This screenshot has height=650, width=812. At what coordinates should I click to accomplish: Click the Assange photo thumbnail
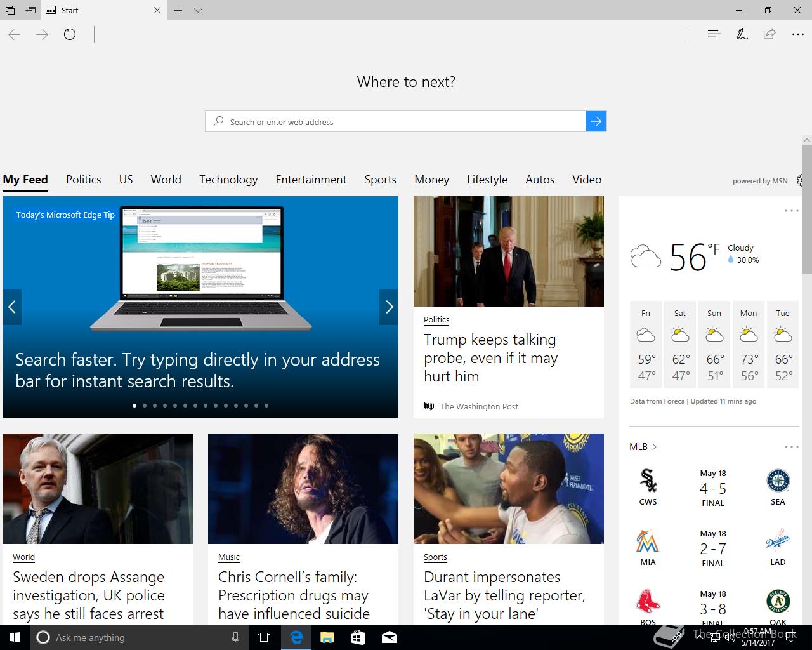click(98, 489)
